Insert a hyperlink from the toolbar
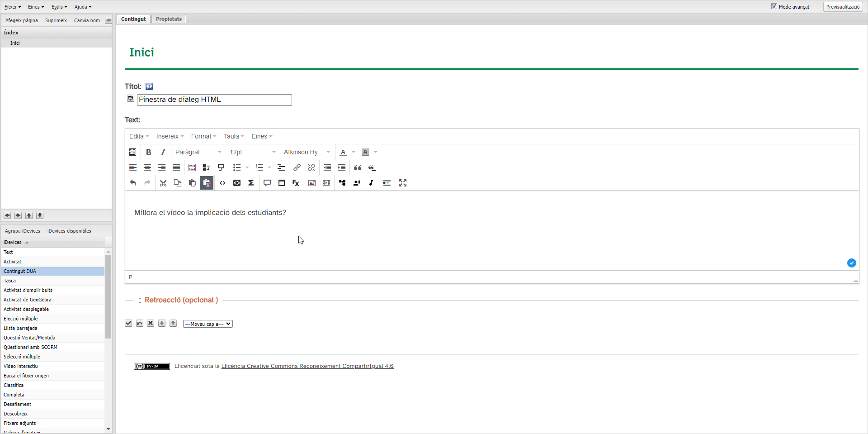This screenshot has height=434, width=868. click(x=297, y=167)
